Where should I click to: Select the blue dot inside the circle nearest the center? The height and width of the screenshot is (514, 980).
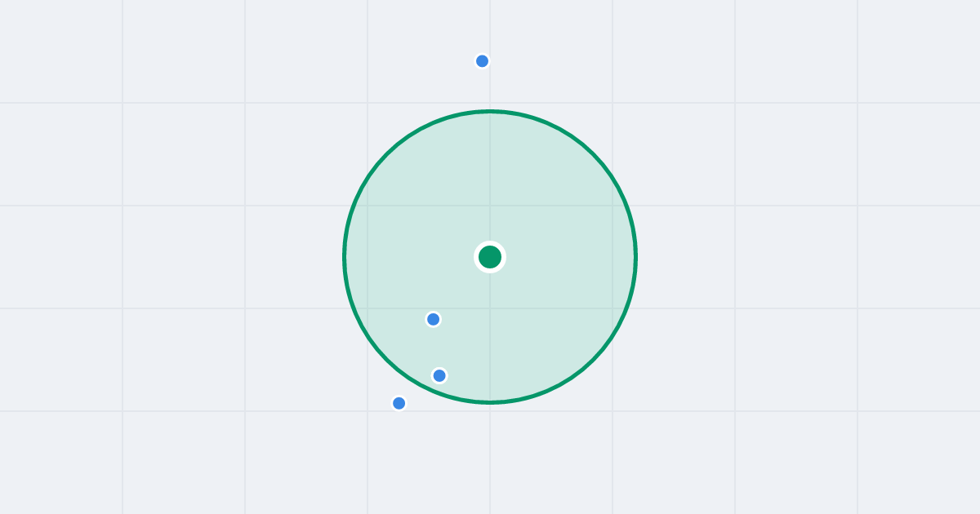point(434,319)
